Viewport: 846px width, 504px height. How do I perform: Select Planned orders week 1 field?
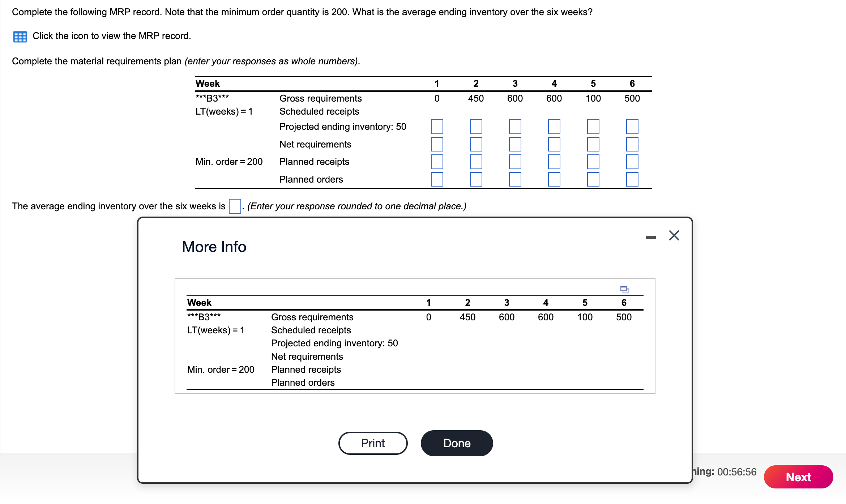click(x=437, y=179)
